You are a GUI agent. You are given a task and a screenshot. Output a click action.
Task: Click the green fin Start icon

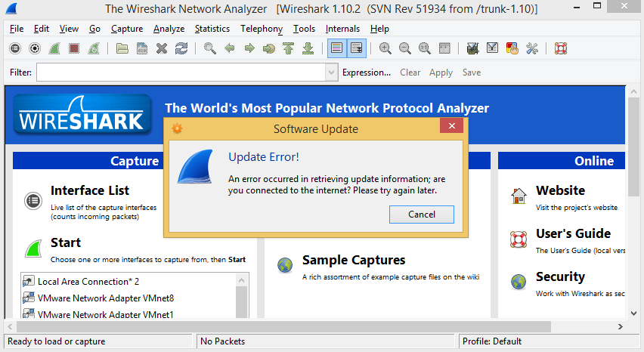[33, 249]
